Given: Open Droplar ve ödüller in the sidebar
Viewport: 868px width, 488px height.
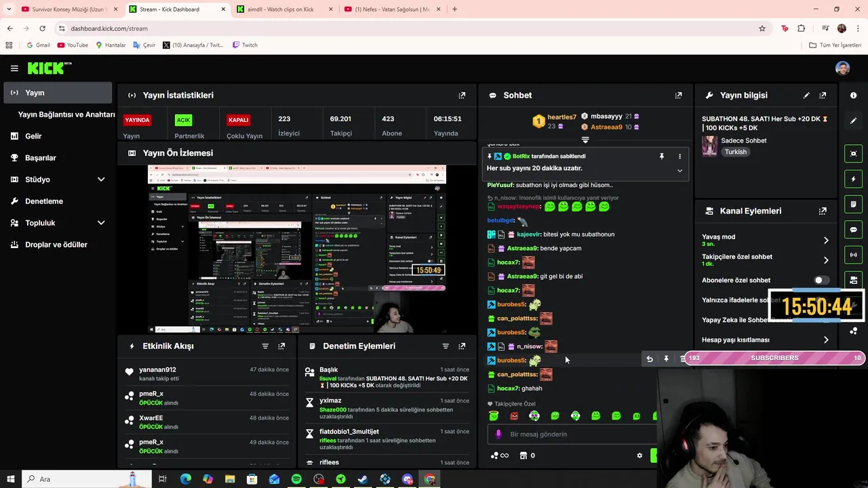Looking at the screenshot, I should [58, 245].
